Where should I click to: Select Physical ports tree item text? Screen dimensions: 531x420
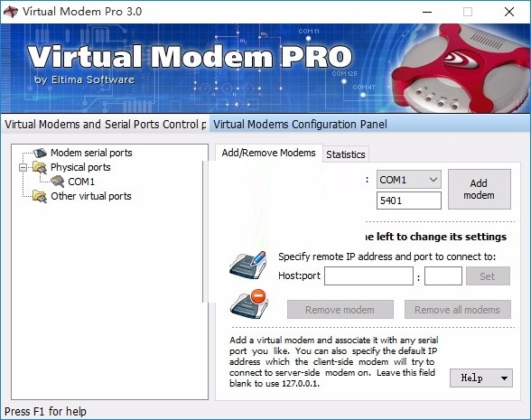point(80,167)
